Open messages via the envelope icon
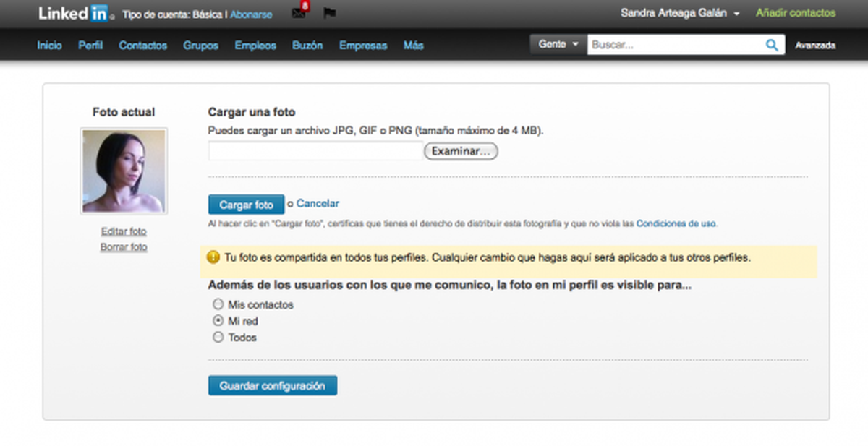The image size is (868, 446). (x=298, y=13)
